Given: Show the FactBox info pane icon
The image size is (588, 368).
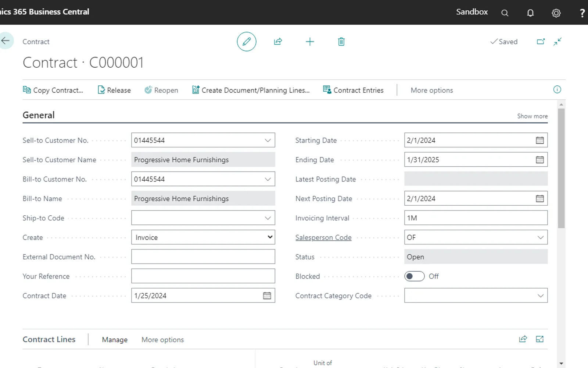Looking at the screenshot, I should click(557, 89).
